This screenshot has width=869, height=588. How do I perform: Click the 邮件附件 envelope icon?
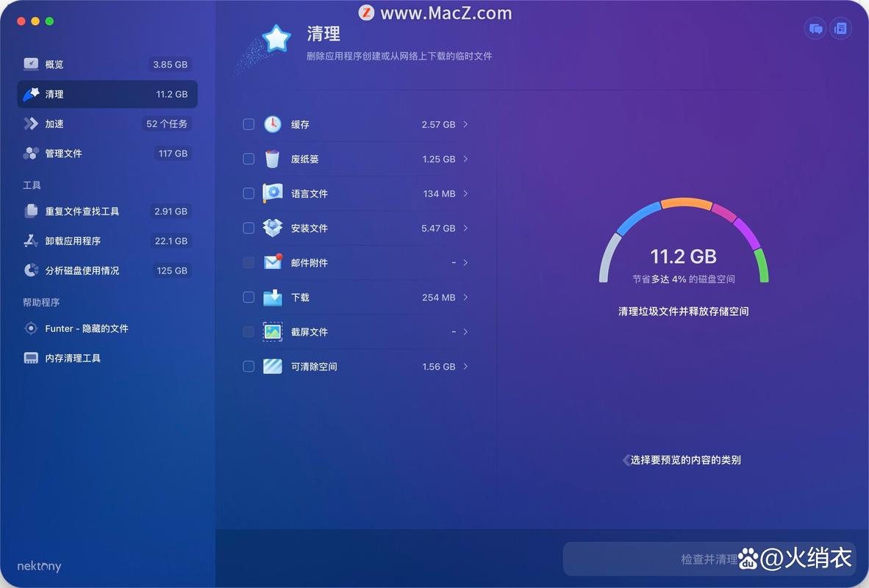(x=273, y=262)
